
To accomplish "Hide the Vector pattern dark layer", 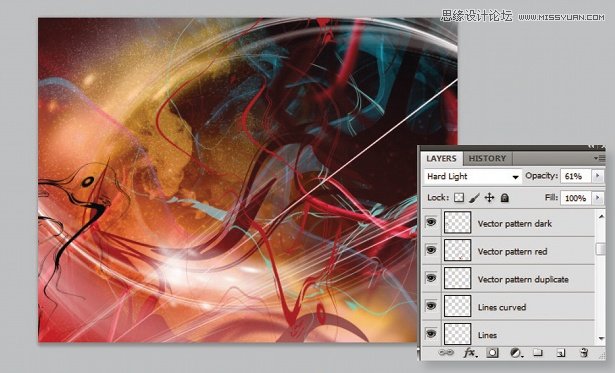I will click(431, 222).
